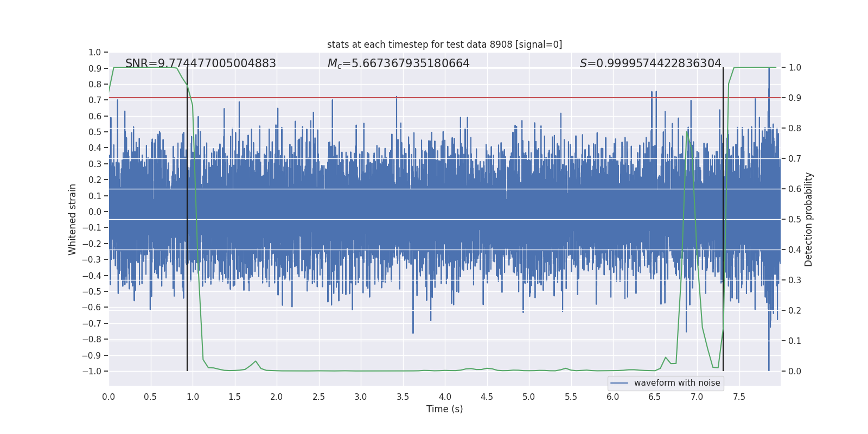Select the "Whitened strain" y-axis label

(x=73, y=219)
